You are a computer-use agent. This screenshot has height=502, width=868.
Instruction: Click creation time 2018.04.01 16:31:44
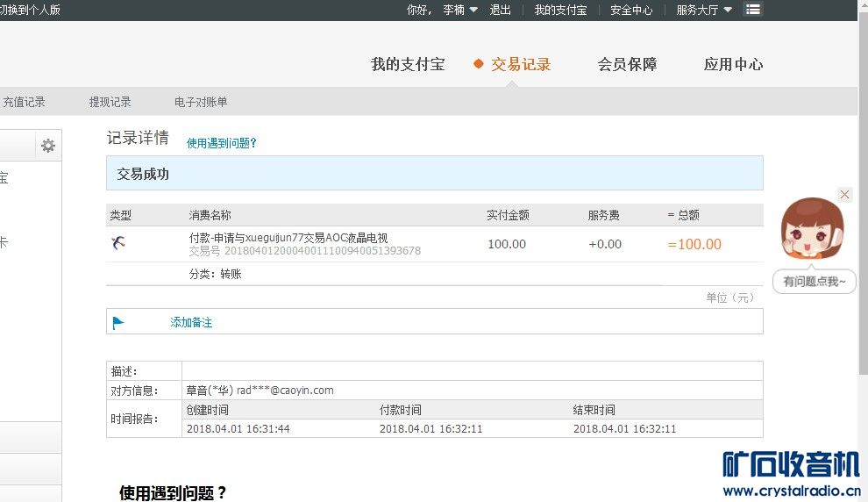(x=238, y=429)
